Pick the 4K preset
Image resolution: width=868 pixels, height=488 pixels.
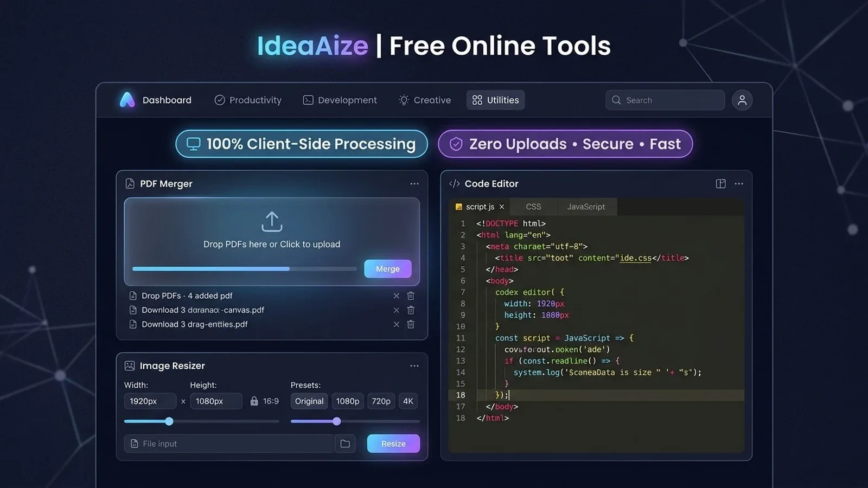tap(408, 401)
